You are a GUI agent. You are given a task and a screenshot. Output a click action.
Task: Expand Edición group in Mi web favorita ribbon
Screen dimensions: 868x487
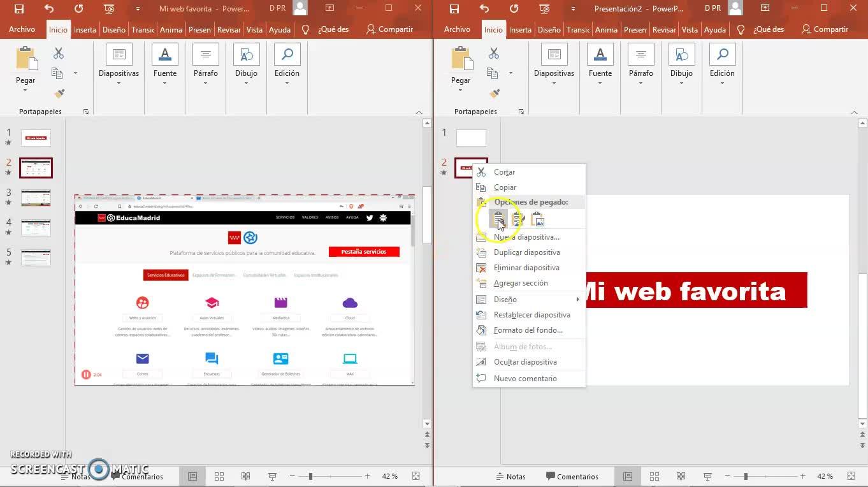(287, 64)
